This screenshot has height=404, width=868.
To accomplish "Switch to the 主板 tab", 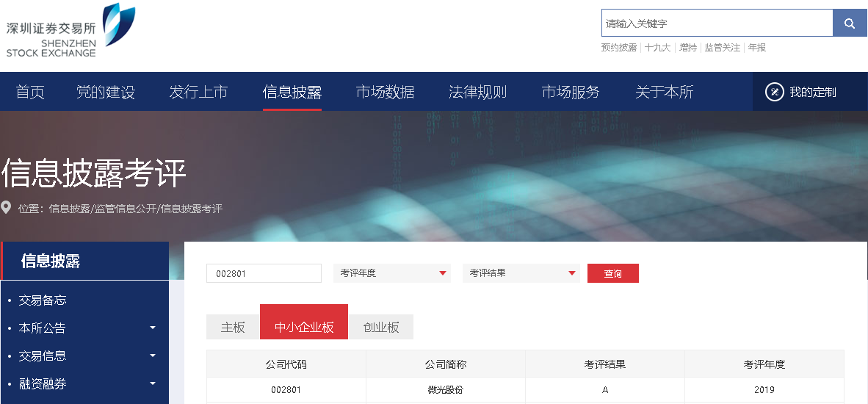I will [x=233, y=327].
